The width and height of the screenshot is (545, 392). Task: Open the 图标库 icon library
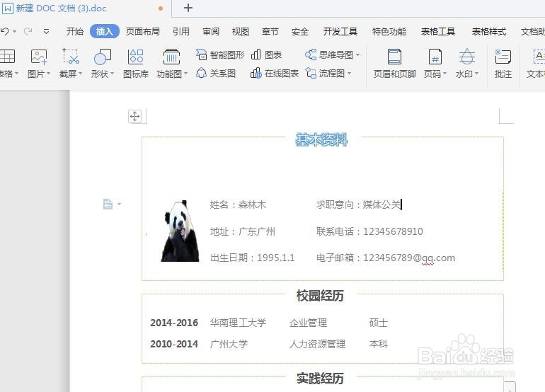pos(136,63)
